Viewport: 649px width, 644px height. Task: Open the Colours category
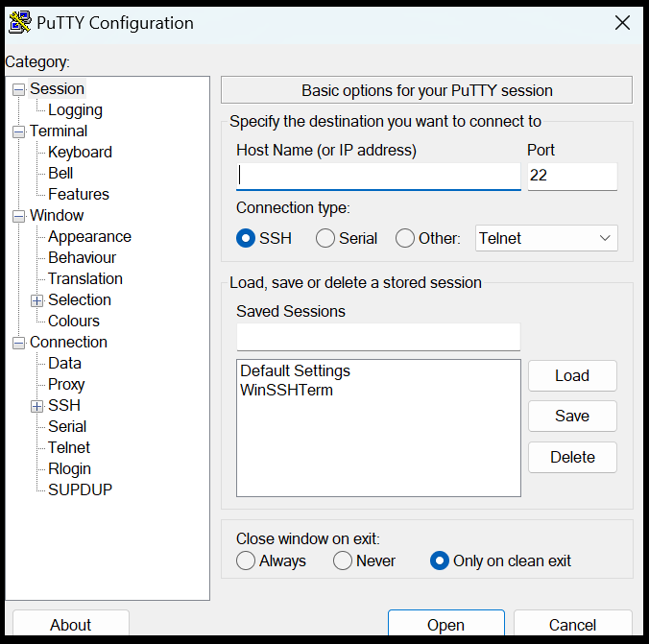pyautogui.click(x=74, y=322)
